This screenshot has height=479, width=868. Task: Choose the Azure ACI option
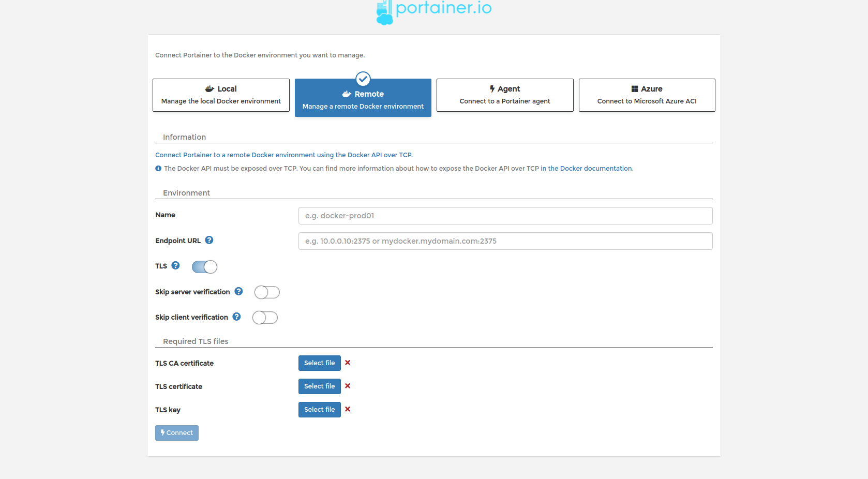[647, 95]
